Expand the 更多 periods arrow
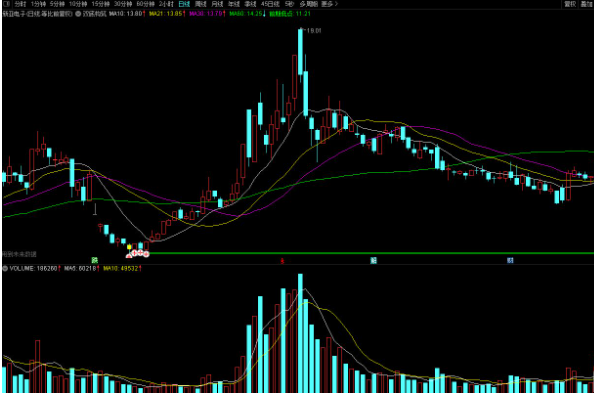Viewport: 594px width, 394px height. coord(329,4)
